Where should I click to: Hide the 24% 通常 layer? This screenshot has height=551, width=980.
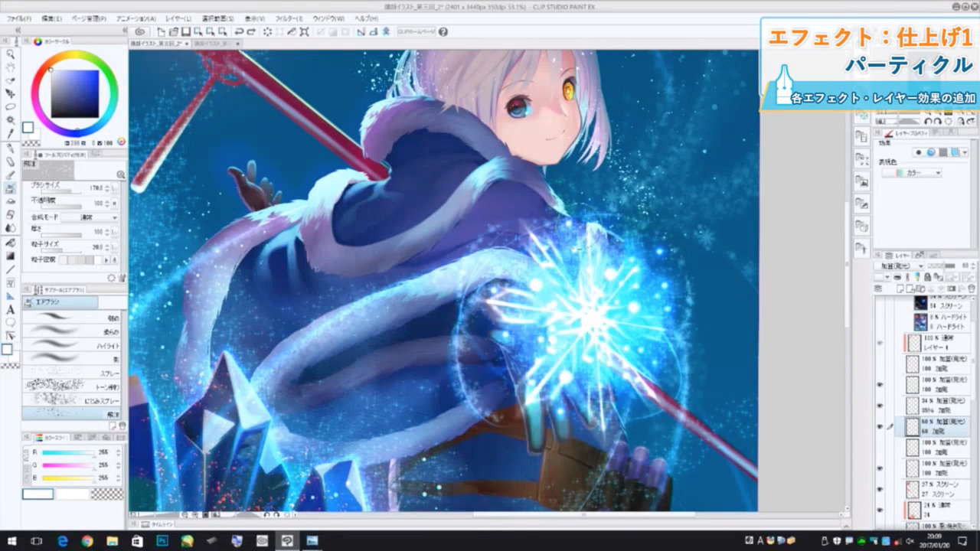[x=880, y=509]
